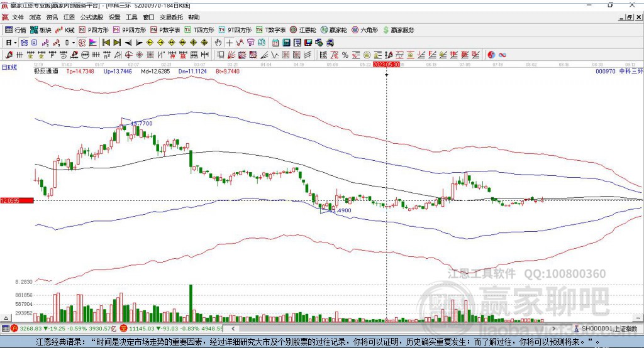Expand the candlestick style dropdown arrow

point(74,43)
